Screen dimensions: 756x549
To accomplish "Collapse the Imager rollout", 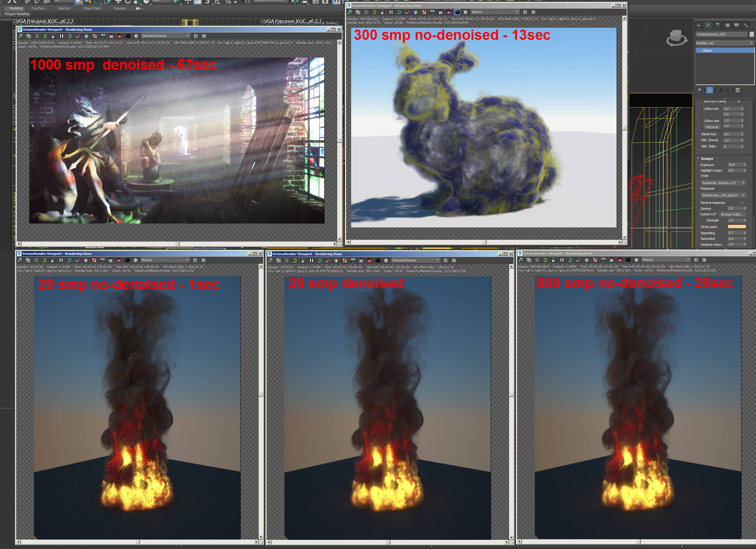I will [707, 159].
